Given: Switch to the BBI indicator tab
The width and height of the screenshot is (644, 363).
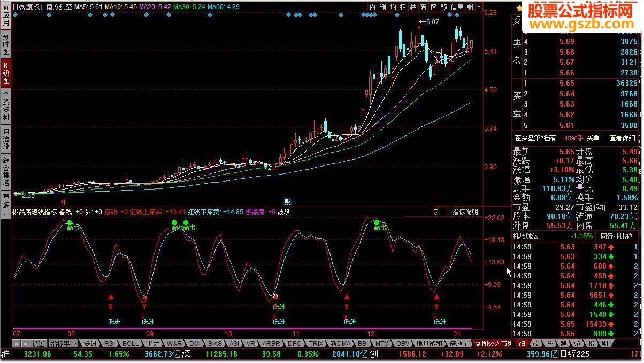Looking at the screenshot, I should (x=363, y=344).
